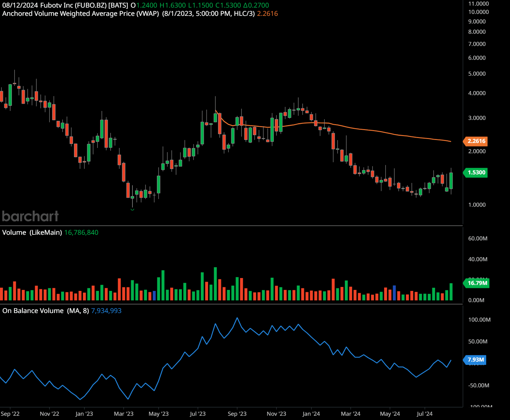
Task: Click the orange 2.2616 price axis tag
Action: click(476, 141)
